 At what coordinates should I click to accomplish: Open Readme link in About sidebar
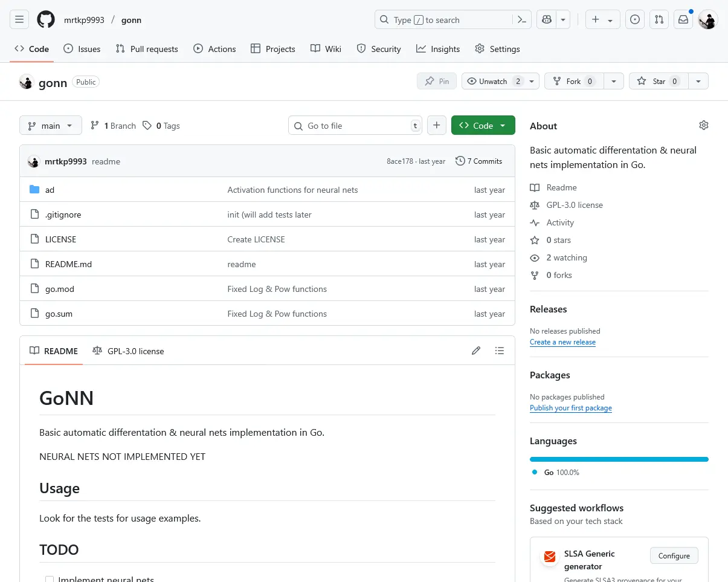pos(553,187)
